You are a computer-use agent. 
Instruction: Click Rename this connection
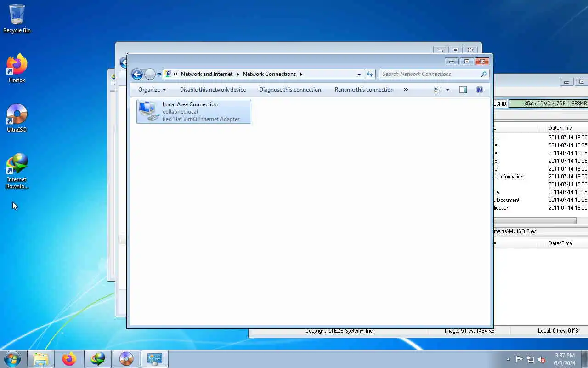(364, 90)
